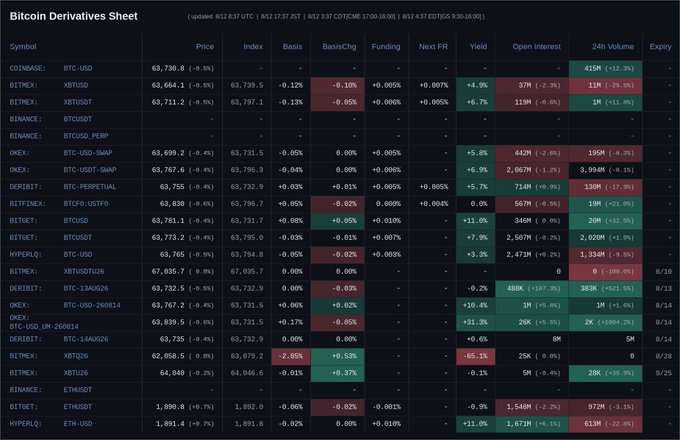Click the -2.85% basis cell for XBTQ26

click(291, 356)
